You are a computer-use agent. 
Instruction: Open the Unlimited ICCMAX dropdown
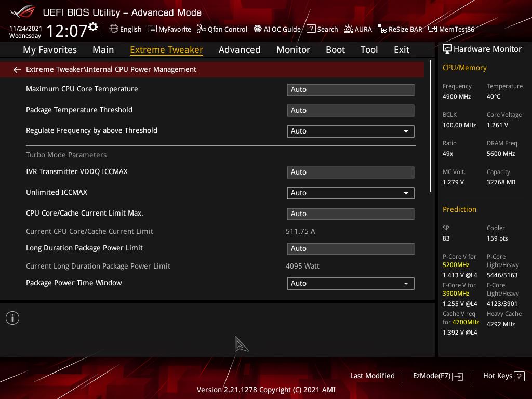coord(350,193)
